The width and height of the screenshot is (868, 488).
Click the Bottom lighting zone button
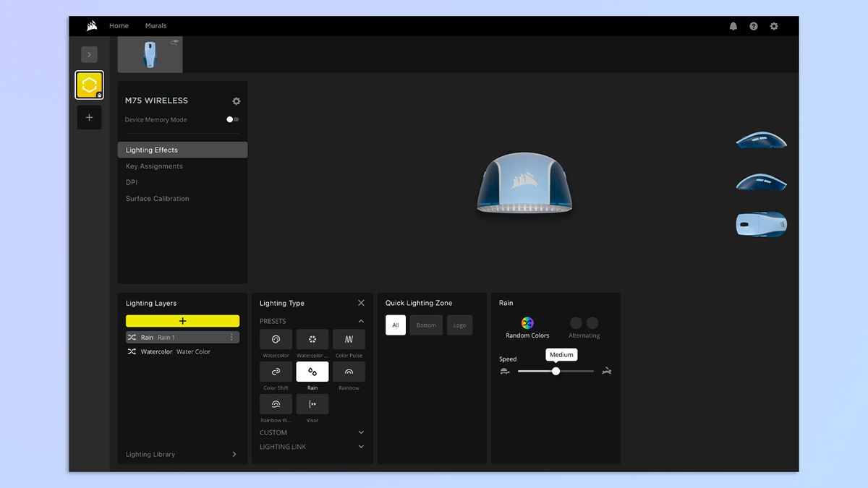(x=426, y=325)
